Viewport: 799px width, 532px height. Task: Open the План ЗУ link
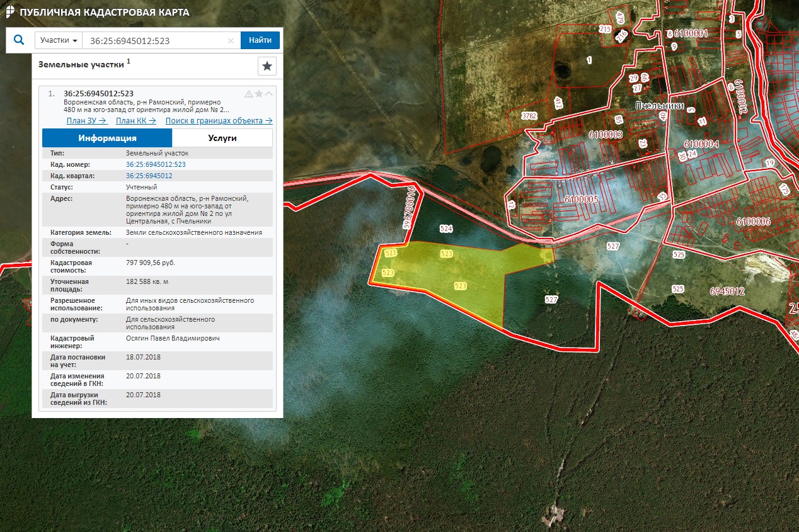pyautogui.click(x=87, y=121)
